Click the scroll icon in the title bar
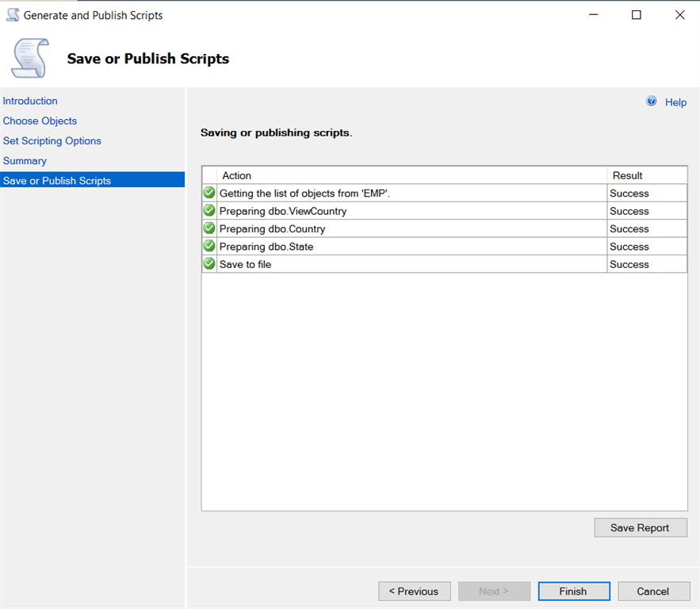 point(11,14)
